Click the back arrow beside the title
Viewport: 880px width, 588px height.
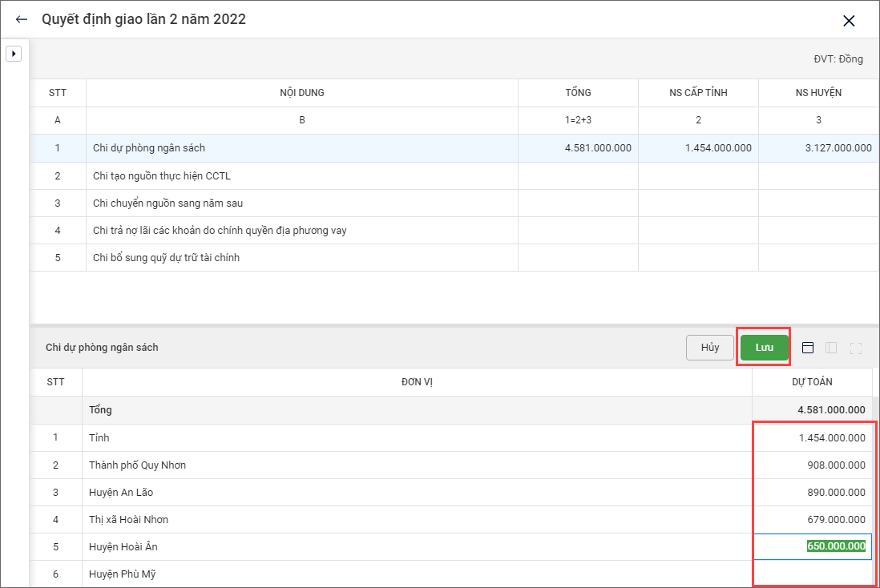click(22, 19)
